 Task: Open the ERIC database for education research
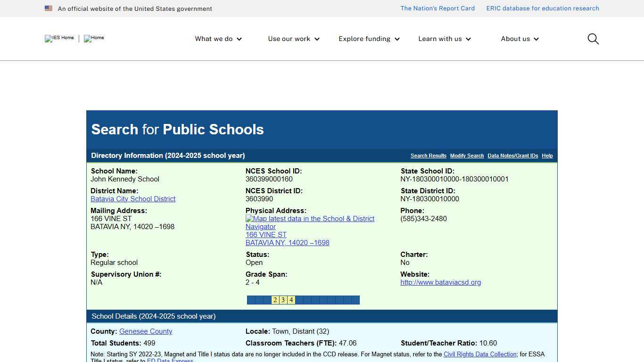coord(543,8)
